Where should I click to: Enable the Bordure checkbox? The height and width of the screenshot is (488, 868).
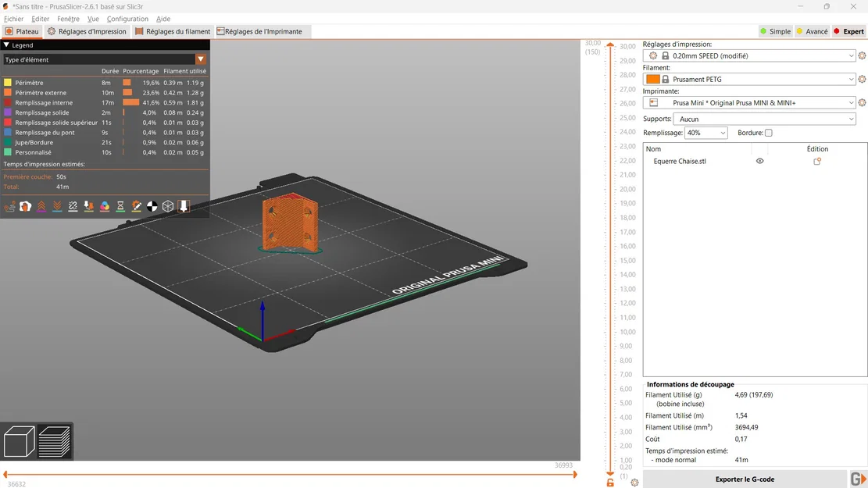pos(768,134)
